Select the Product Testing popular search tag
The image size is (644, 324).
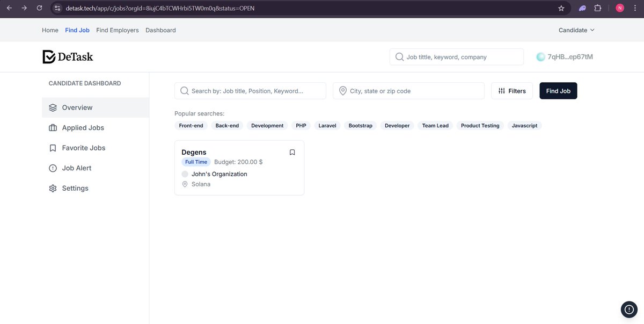pyautogui.click(x=480, y=126)
